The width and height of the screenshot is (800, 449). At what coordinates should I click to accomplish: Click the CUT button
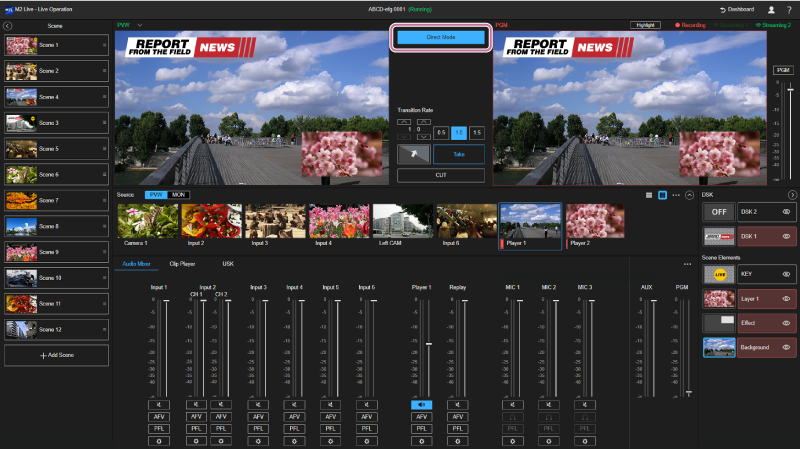click(441, 175)
